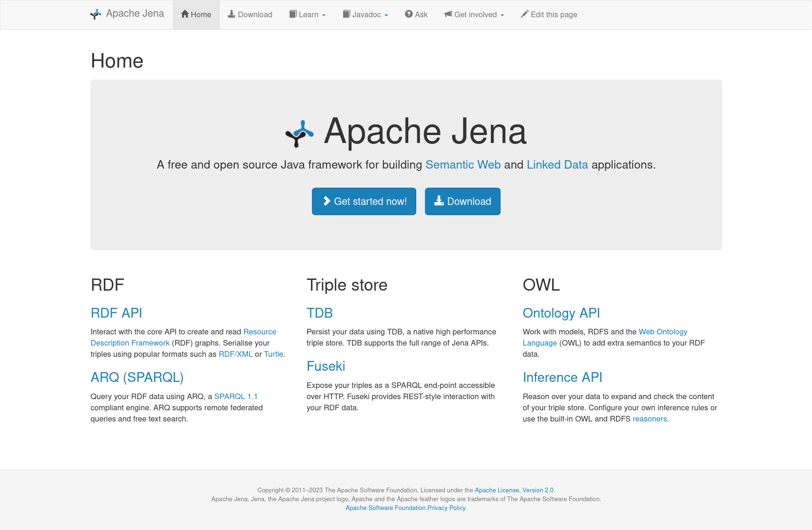Open Apache Software Foundation Privacy Policy link
812x530 pixels.
point(406,508)
